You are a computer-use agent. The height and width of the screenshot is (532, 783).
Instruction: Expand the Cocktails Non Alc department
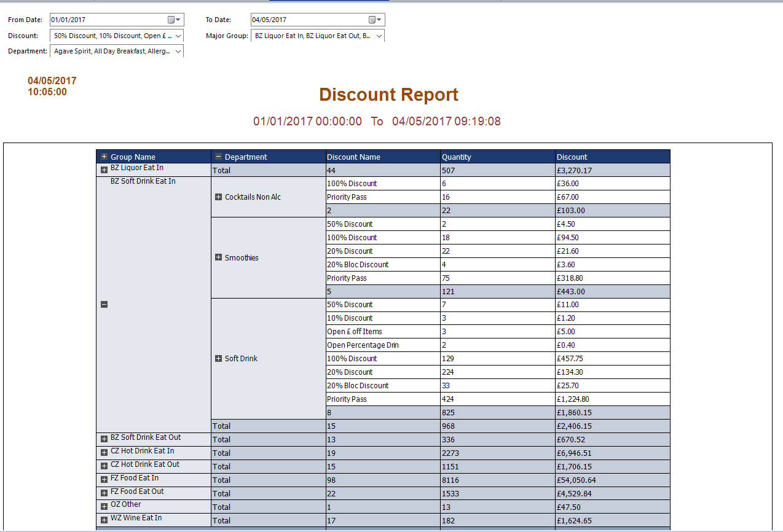218,197
